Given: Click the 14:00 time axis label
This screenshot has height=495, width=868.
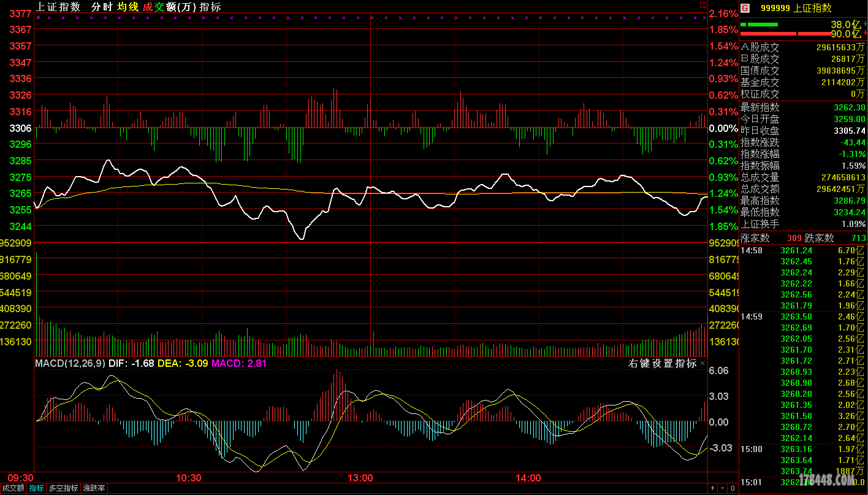Looking at the screenshot, I should click(528, 478).
